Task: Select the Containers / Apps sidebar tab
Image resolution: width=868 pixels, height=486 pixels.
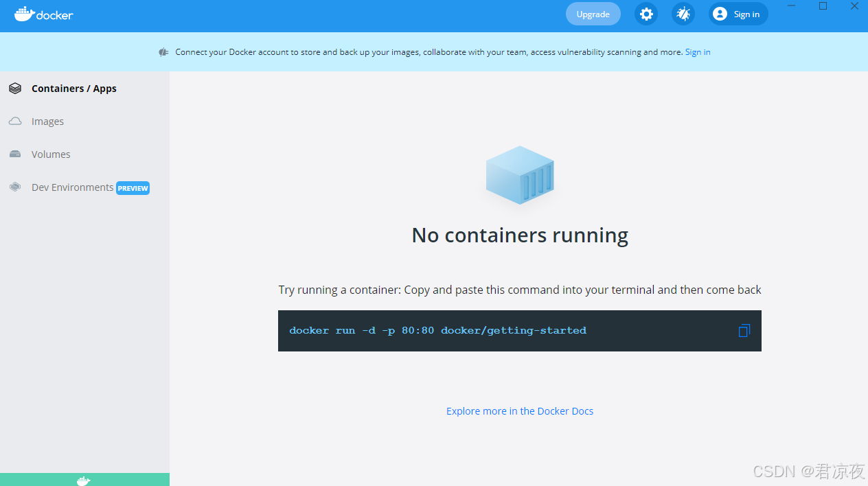Action: click(x=74, y=89)
